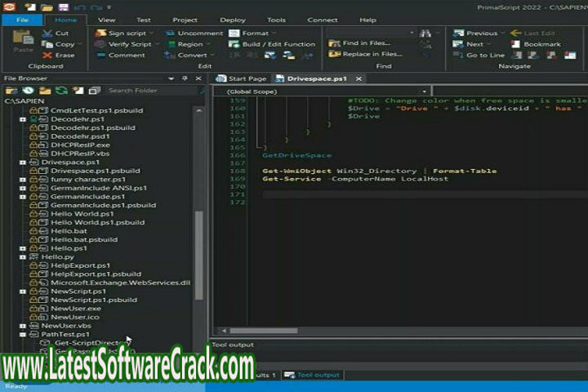
Task: Open the Deploy ribbon tab
Action: pyautogui.click(x=233, y=20)
